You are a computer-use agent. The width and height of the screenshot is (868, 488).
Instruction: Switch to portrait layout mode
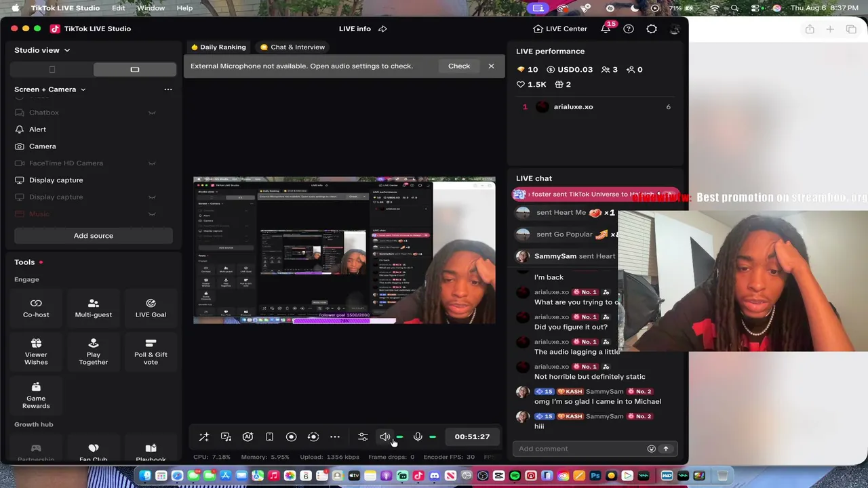(52, 69)
